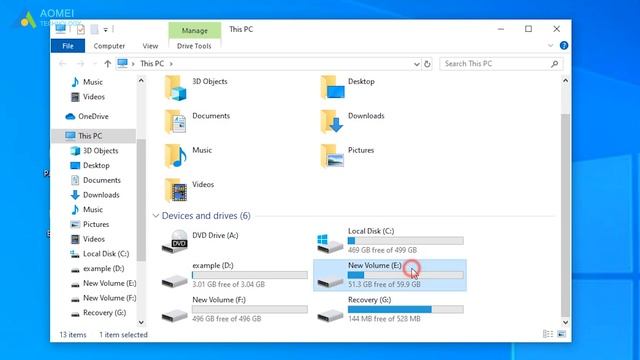Click the back navigation arrow
The image size is (640, 360).
pyautogui.click(x=62, y=64)
